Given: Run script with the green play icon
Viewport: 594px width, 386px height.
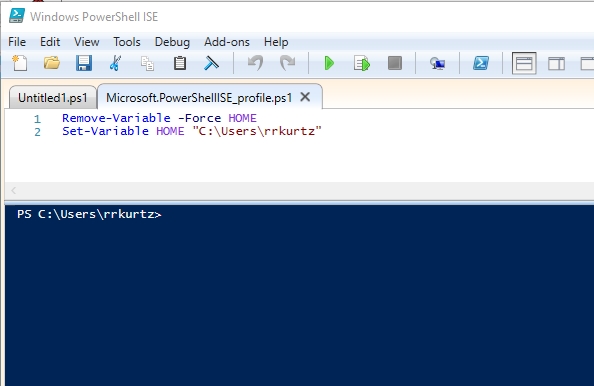Looking at the screenshot, I should click(x=329, y=63).
